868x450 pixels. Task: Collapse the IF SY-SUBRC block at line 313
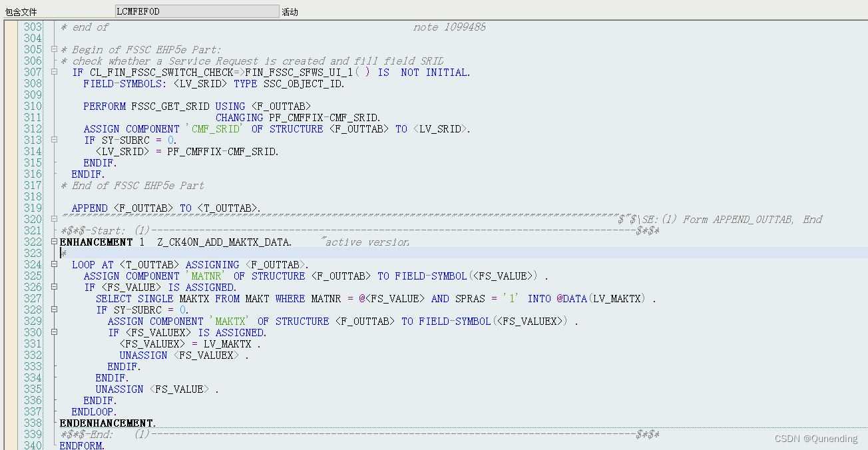point(53,140)
